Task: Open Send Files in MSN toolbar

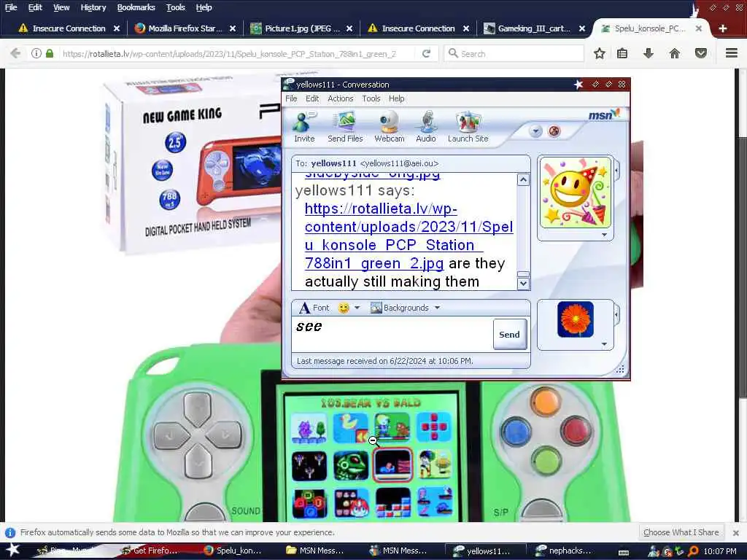Action: pos(345,127)
